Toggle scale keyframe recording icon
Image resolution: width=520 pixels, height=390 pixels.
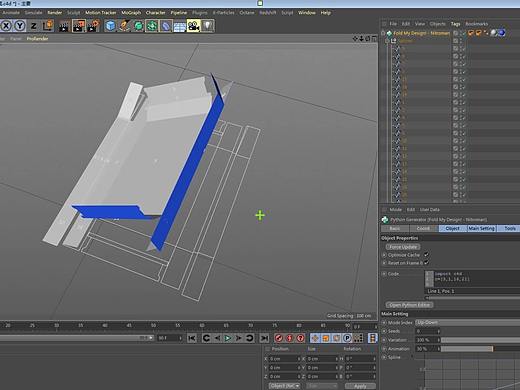[x=326, y=338]
